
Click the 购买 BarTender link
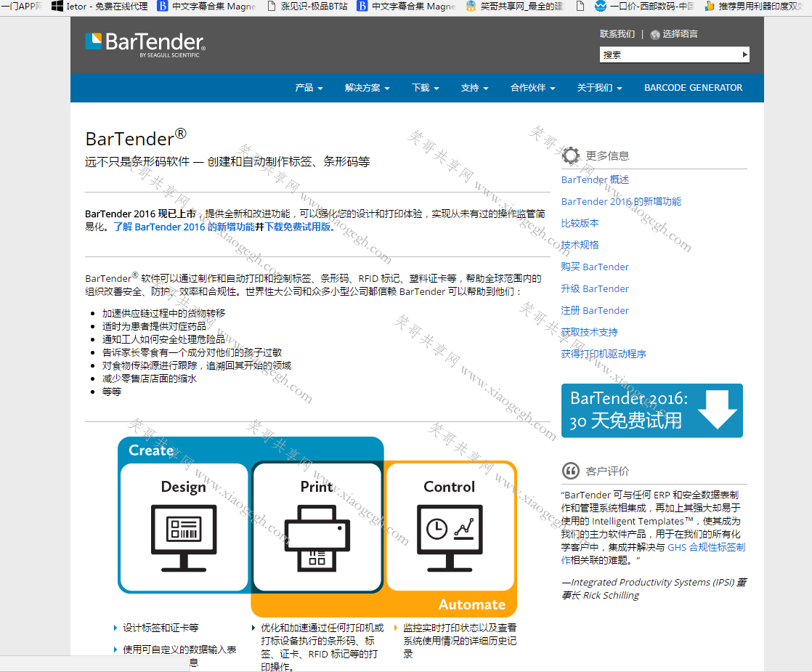(595, 267)
